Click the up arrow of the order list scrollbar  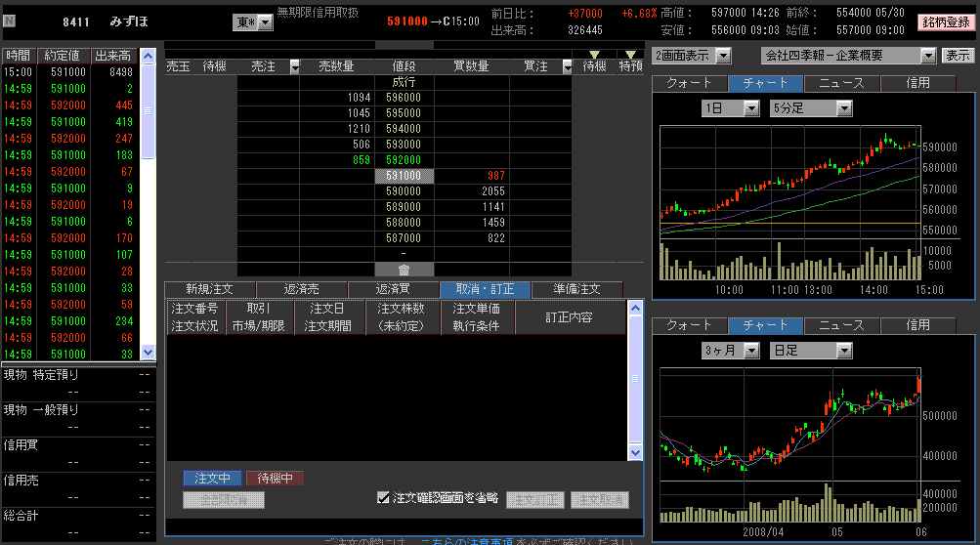click(x=635, y=308)
